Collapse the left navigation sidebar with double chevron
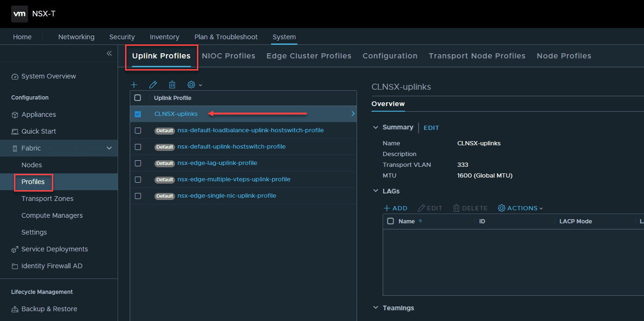644x321 pixels. click(x=109, y=53)
